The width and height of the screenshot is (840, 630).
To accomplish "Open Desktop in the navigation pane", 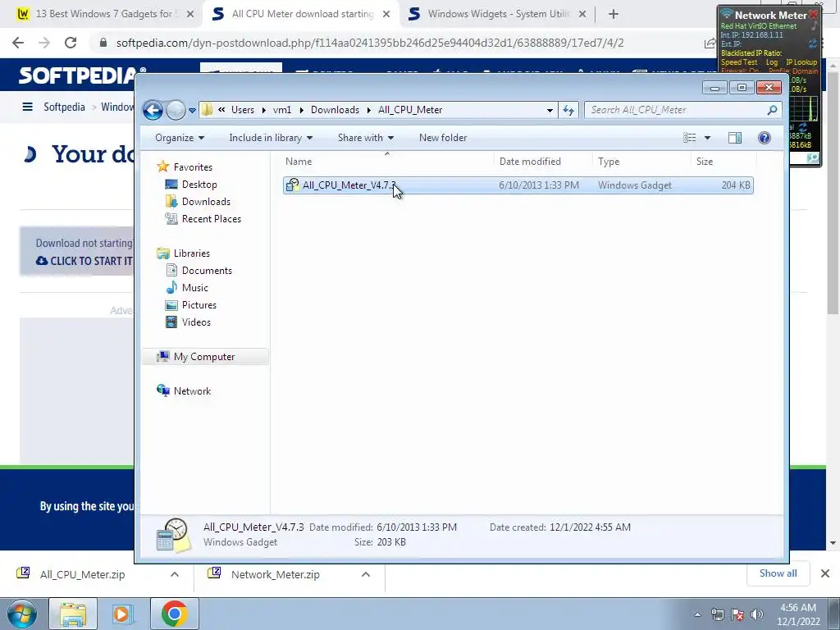I will click(191, 185).
